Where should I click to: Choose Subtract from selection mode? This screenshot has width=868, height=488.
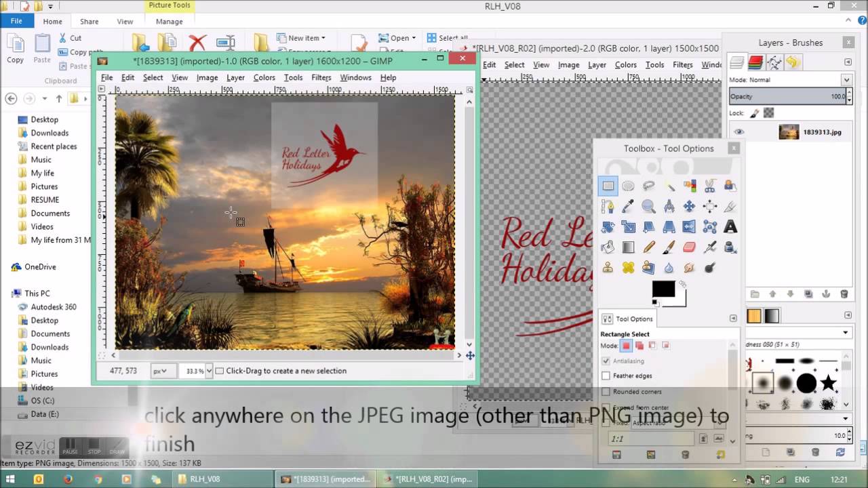click(652, 346)
